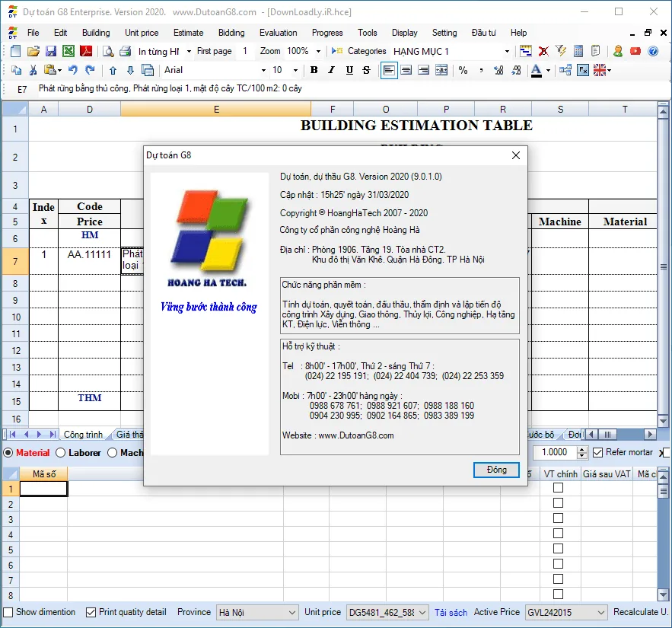Click the red X delete icon

[543, 52]
